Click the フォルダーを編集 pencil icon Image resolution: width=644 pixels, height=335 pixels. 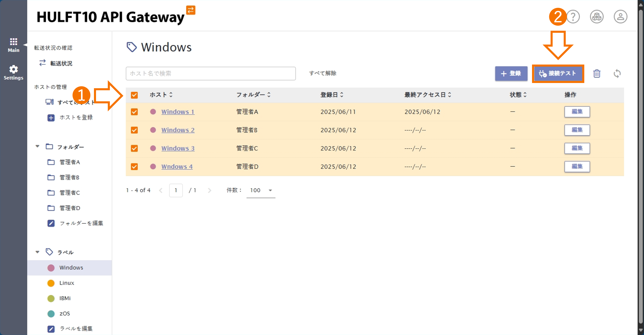pyautogui.click(x=51, y=223)
